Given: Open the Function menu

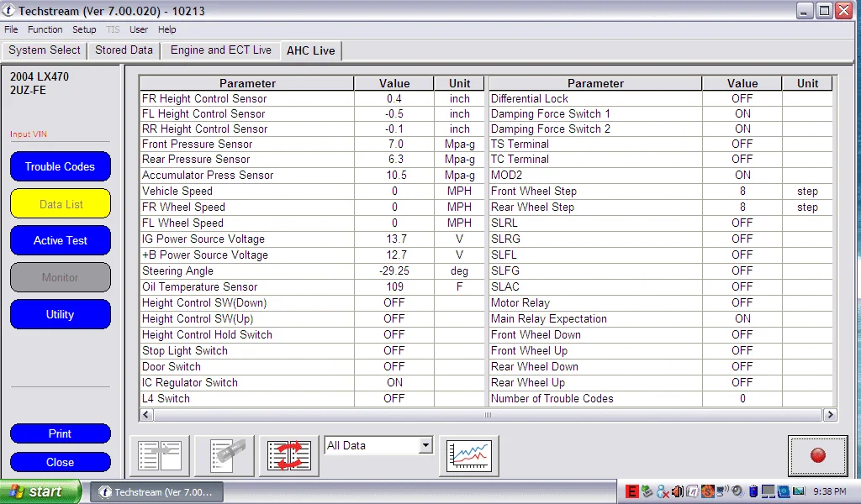Looking at the screenshot, I should [x=45, y=29].
